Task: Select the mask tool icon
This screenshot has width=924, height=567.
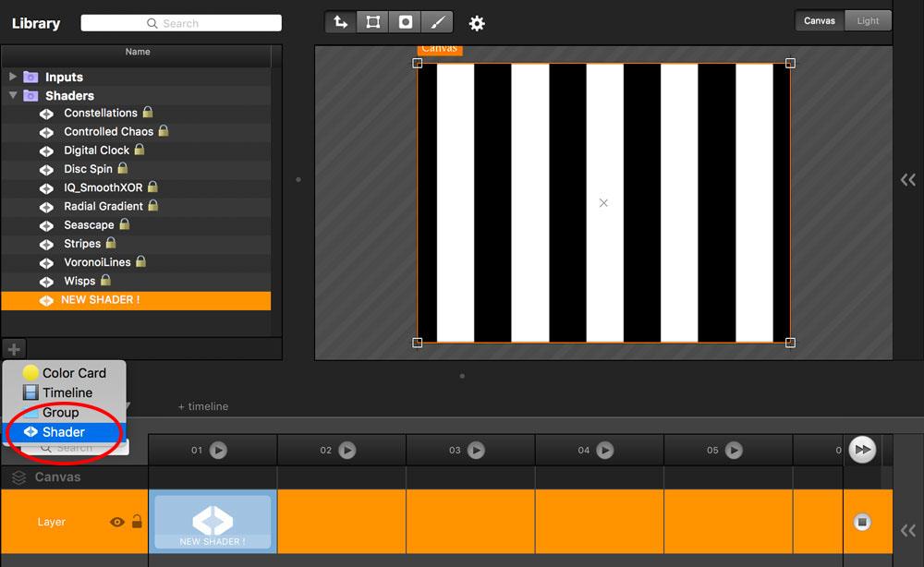Action: point(406,21)
